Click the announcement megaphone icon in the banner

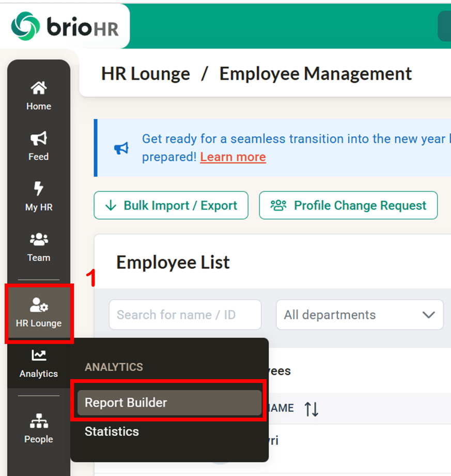(x=120, y=148)
